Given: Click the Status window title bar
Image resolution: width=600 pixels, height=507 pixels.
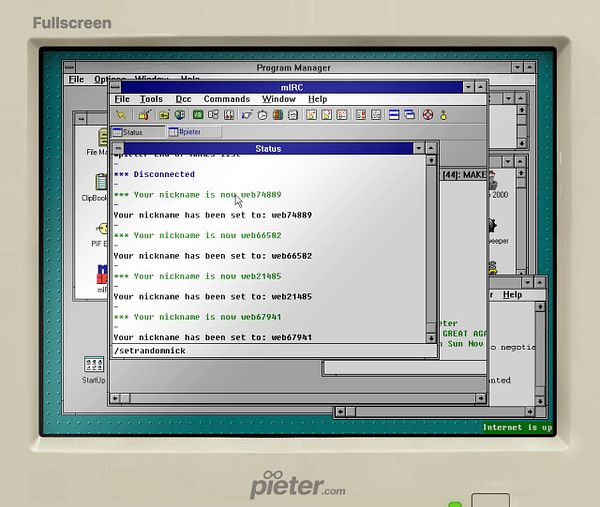Looking at the screenshot, I should (x=268, y=148).
